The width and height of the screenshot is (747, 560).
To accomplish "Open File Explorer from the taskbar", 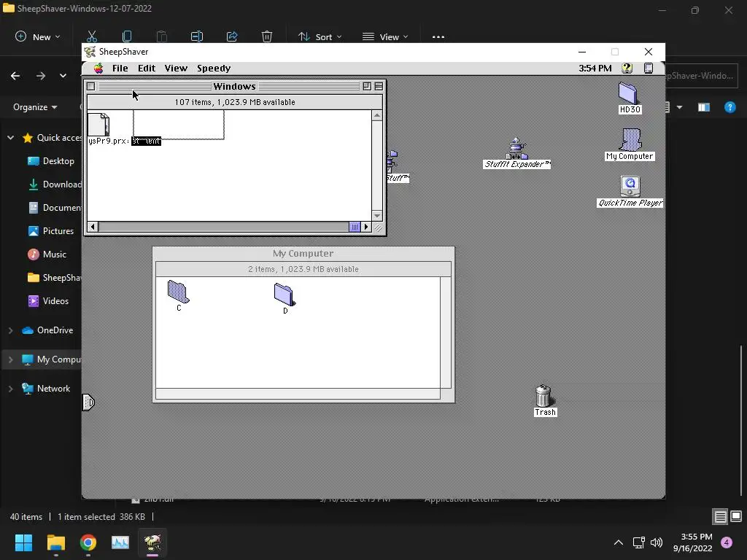I will (x=55, y=542).
